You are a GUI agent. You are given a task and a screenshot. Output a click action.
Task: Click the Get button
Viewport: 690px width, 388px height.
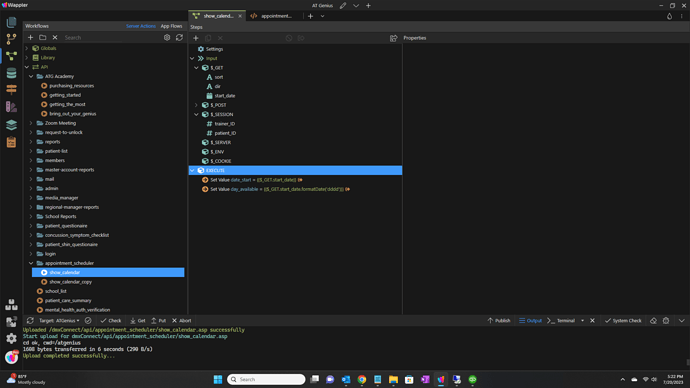(x=138, y=321)
